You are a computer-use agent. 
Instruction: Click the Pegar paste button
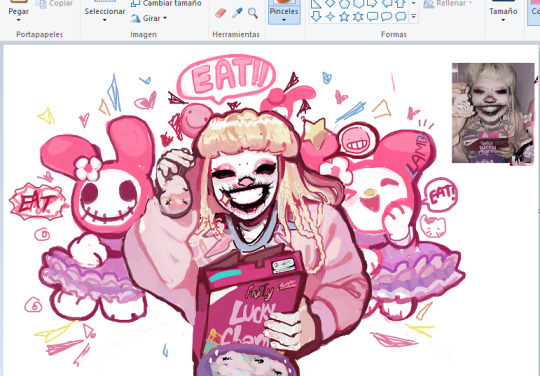click(19, 8)
